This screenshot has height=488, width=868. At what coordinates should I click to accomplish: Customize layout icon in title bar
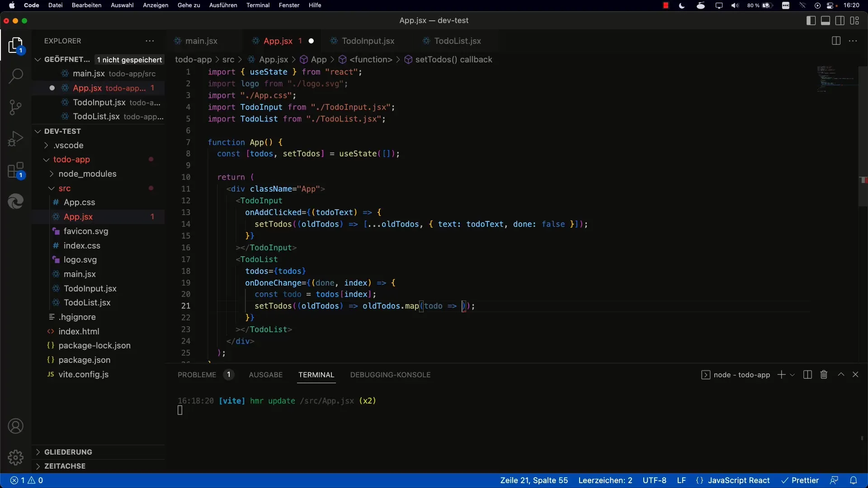coord(854,20)
